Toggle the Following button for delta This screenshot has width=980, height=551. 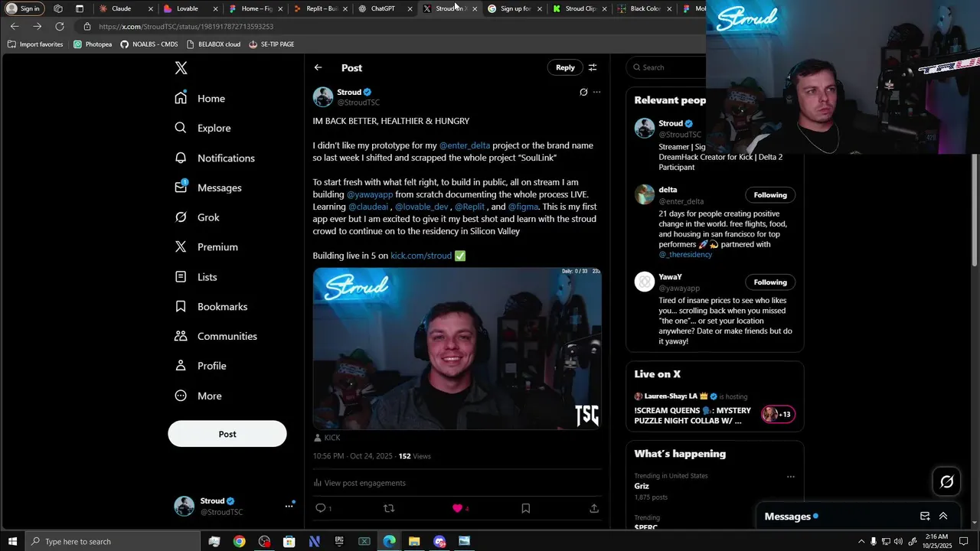[770, 195]
